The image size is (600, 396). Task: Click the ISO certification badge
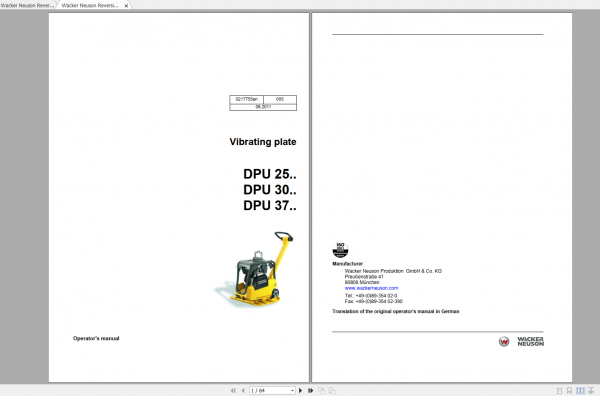340,250
